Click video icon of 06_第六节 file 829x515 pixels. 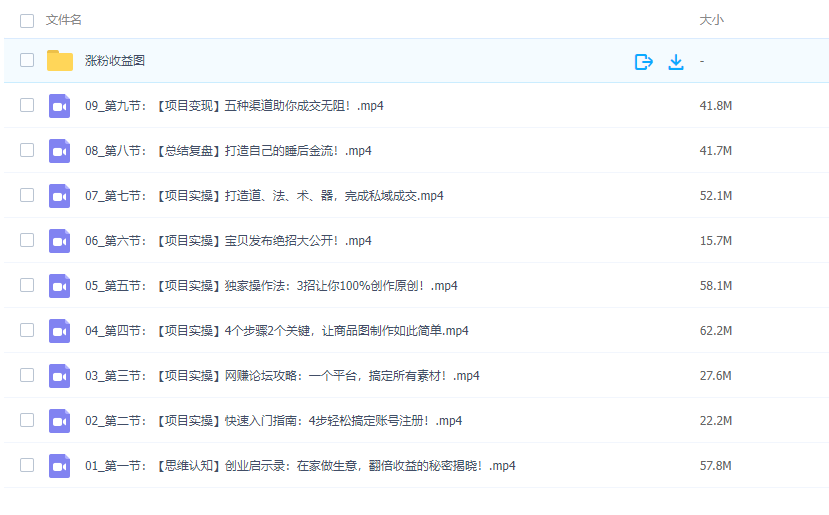click(x=60, y=241)
